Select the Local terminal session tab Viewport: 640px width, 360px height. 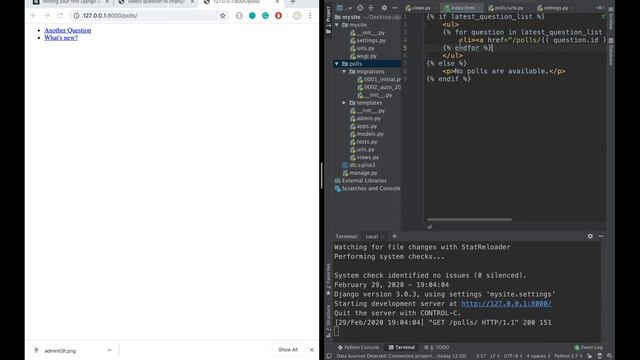(x=372, y=236)
